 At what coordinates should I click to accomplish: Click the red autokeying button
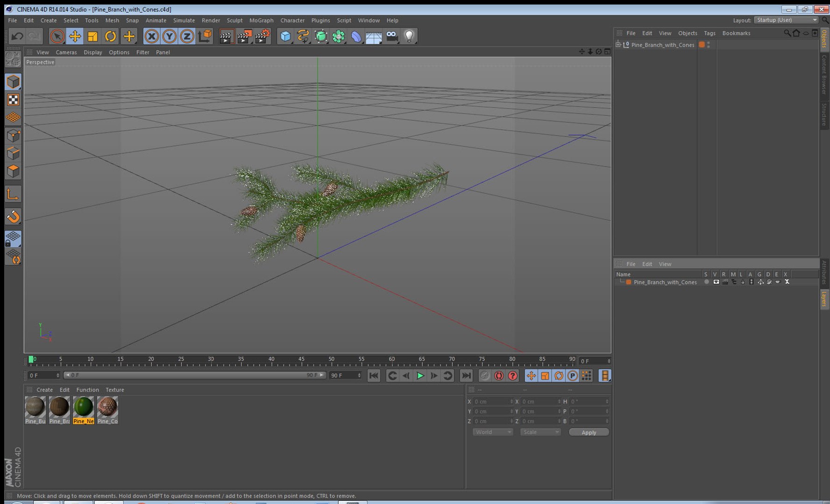499,376
